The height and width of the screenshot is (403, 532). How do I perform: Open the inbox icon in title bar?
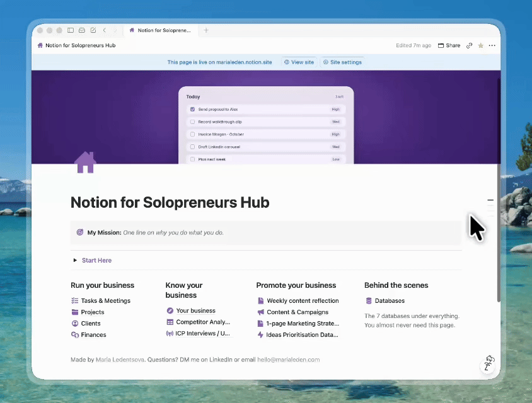82,30
